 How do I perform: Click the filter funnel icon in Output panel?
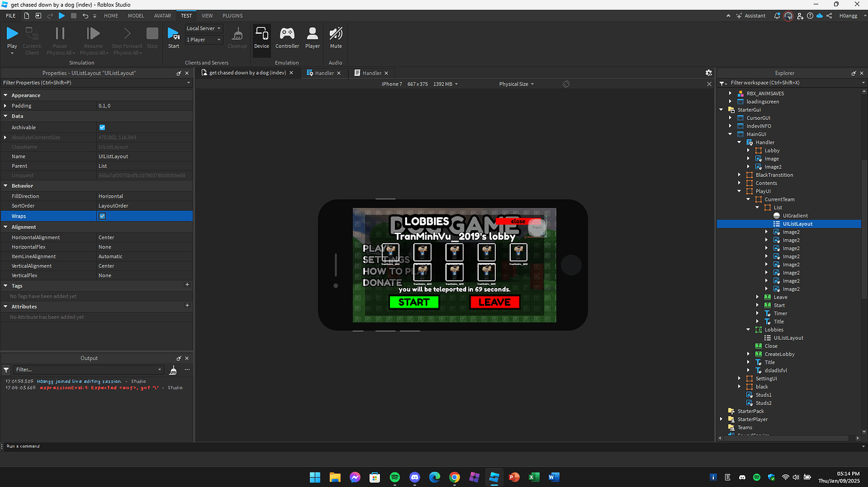point(6,369)
